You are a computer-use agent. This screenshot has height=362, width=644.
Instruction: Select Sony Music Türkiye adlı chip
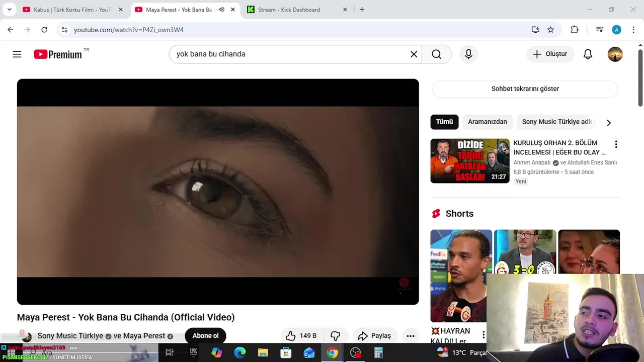[557, 122]
